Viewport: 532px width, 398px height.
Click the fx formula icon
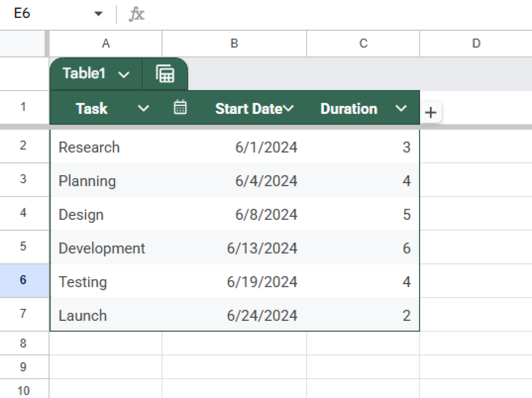pyautogui.click(x=136, y=14)
